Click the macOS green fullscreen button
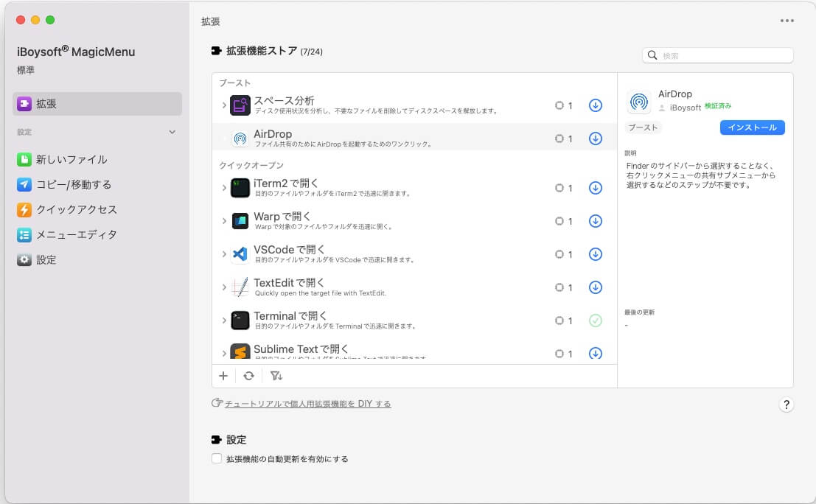This screenshot has height=504, width=816. [x=50, y=20]
